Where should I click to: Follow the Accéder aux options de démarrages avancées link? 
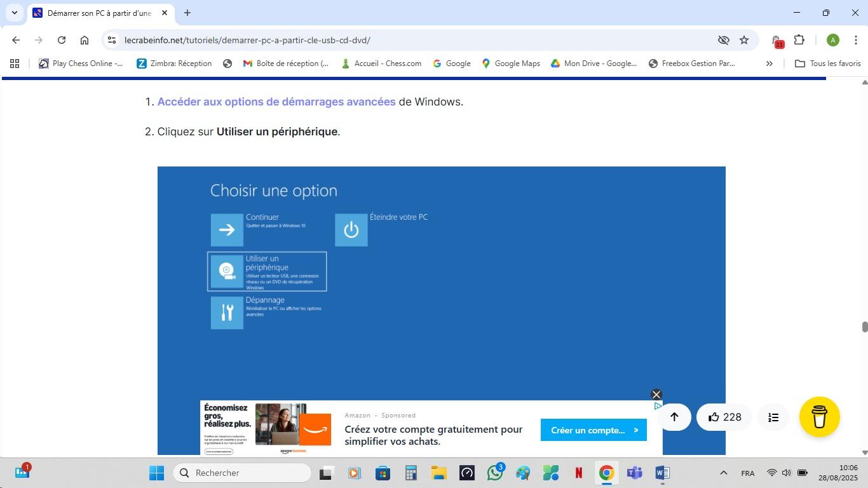(x=276, y=102)
